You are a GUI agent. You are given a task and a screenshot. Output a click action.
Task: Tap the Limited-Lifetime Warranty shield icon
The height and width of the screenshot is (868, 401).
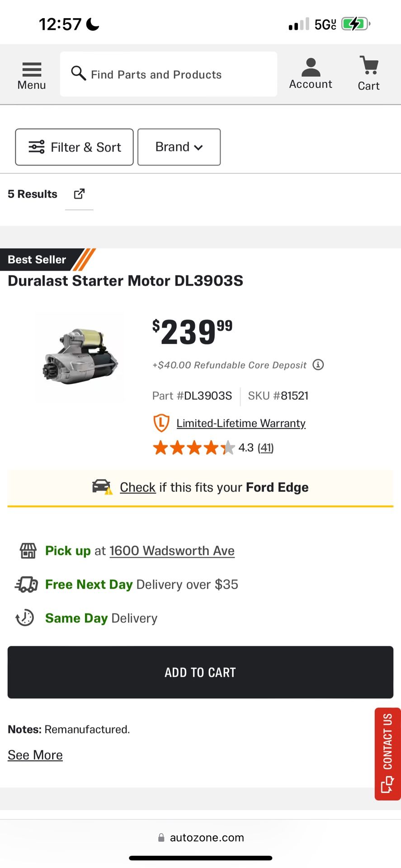161,423
